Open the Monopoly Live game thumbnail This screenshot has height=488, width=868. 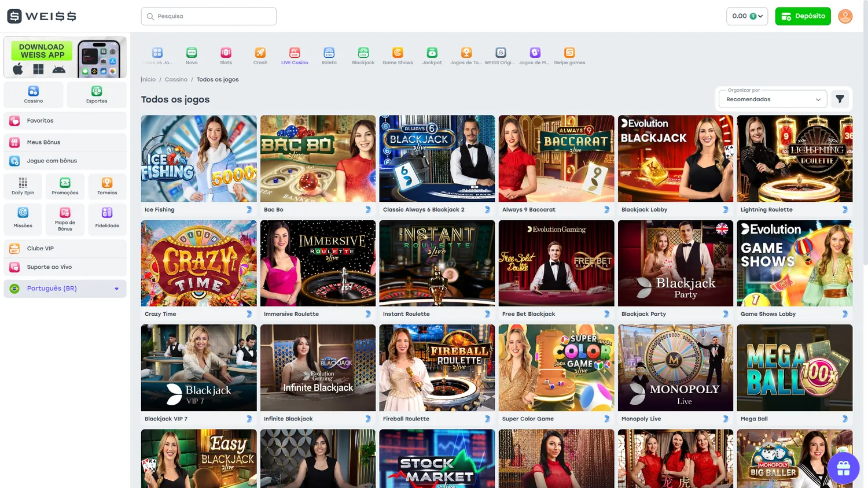(675, 368)
